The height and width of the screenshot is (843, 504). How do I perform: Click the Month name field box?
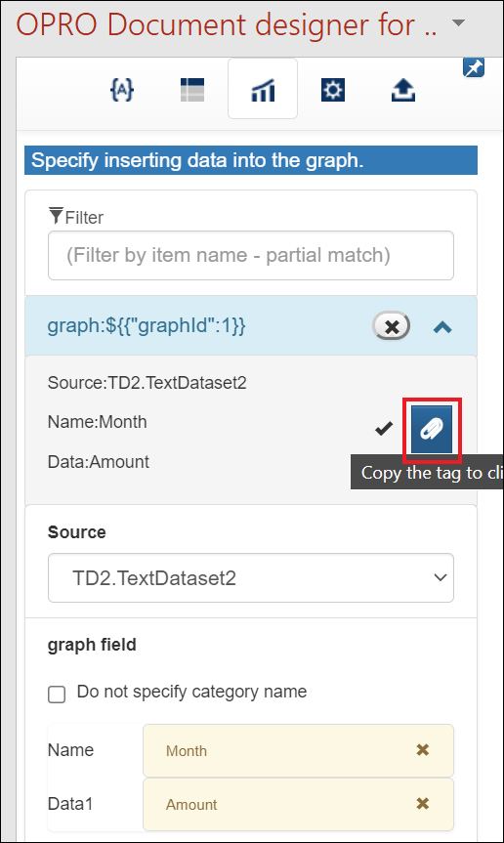click(x=298, y=750)
